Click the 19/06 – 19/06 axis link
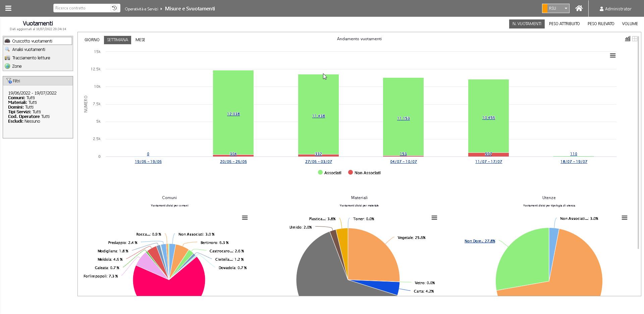This screenshot has height=314, width=644. click(x=148, y=162)
